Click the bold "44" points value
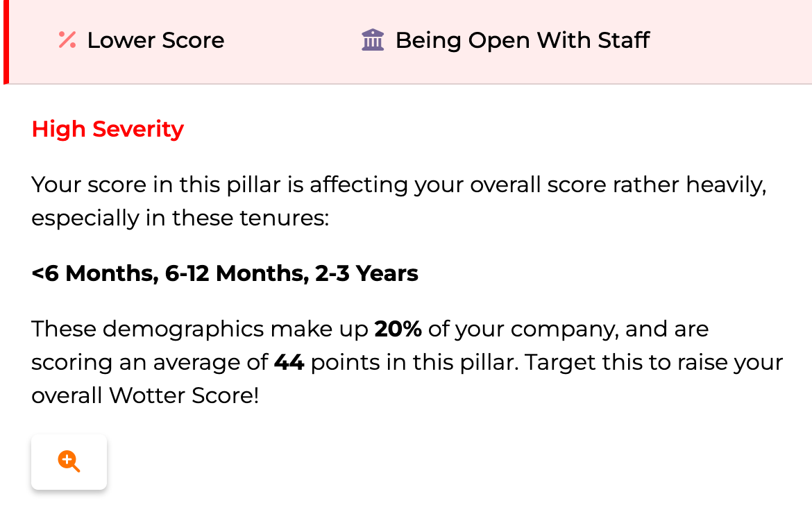This screenshot has height=512, width=812. (289, 362)
